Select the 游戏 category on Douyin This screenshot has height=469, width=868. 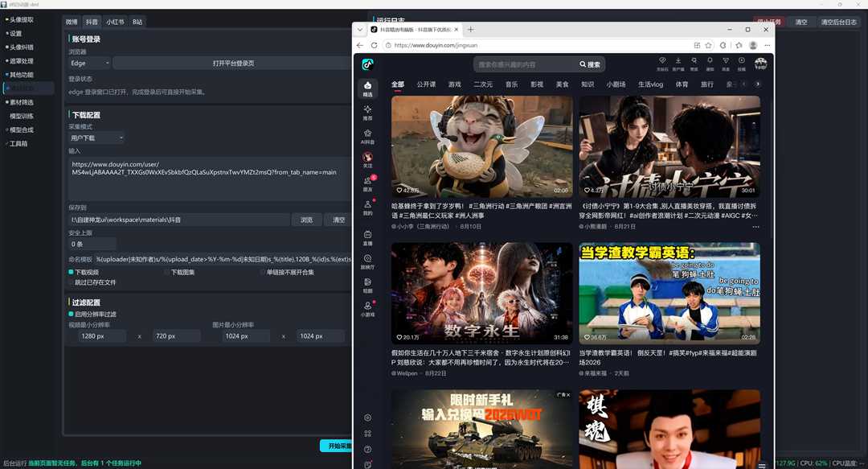(x=454, y=84)
